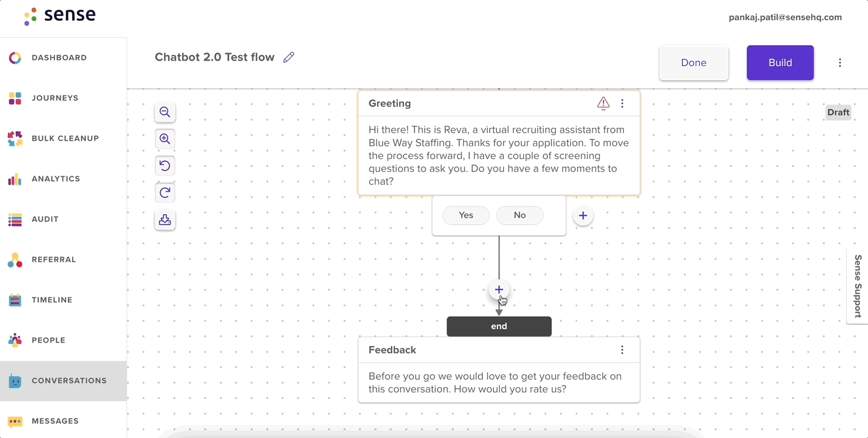The image size is (868, 438).
Task: Open the Sense Support side tab
Action: (858, 286)
